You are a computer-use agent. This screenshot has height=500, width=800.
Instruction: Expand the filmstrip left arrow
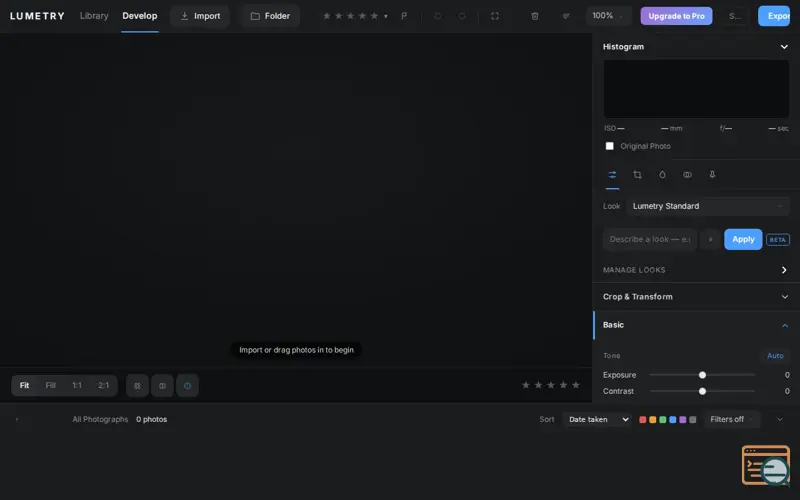pyautogui.click(x=17, y=419)
